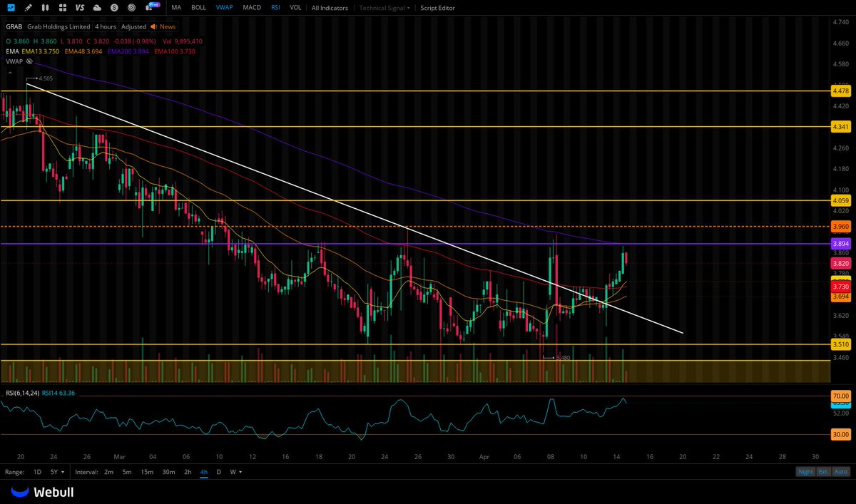Click the GRAB ticker symbol
Screen dimensions: 856x504
pos(14,26)
